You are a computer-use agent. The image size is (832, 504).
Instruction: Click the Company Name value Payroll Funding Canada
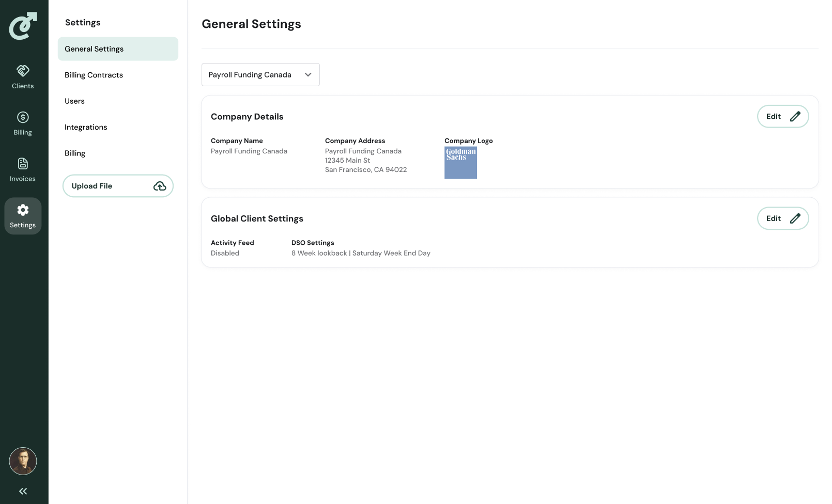[x=249, y=151]
